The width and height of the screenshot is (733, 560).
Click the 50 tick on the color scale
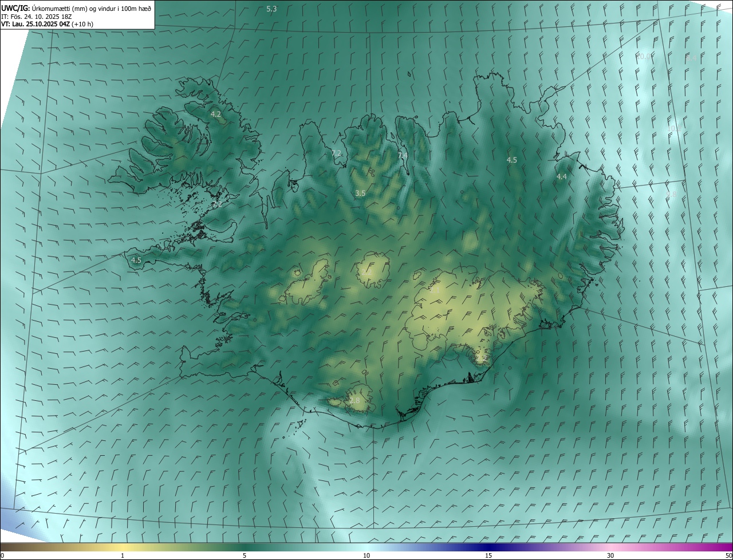click(x=728, y=556)
